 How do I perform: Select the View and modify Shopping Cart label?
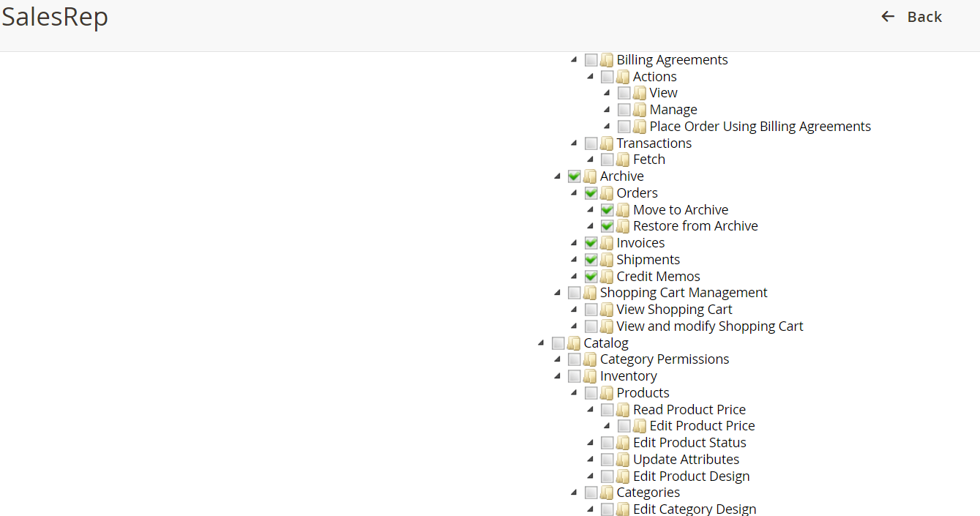pos(710,326)
